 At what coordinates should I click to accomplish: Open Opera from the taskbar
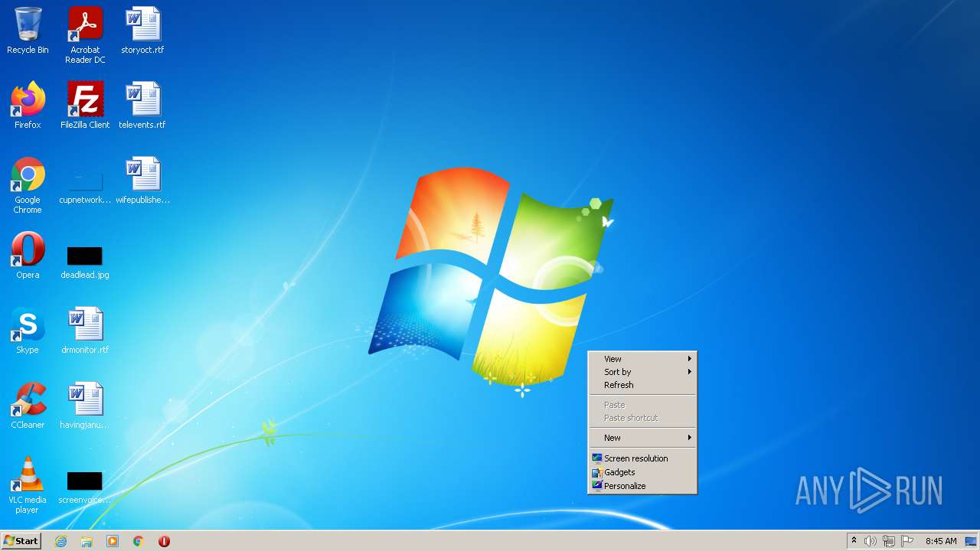[x=164, y=541]
